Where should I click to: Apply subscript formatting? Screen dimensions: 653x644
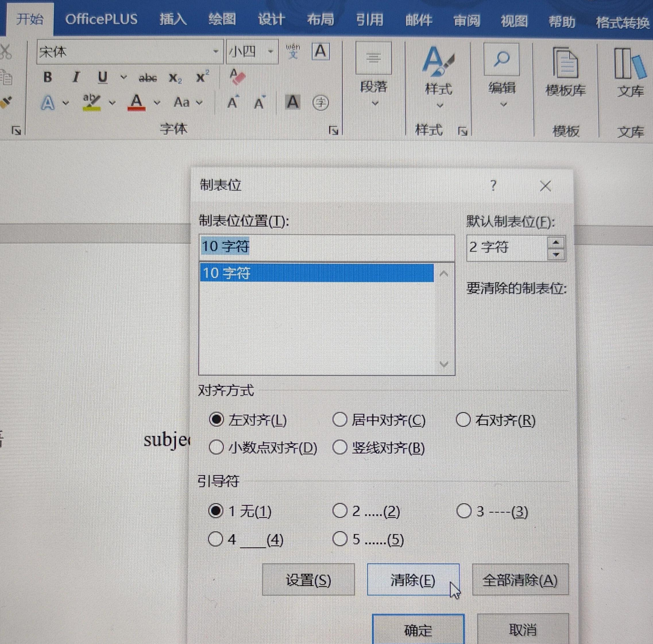coord(175,78)
